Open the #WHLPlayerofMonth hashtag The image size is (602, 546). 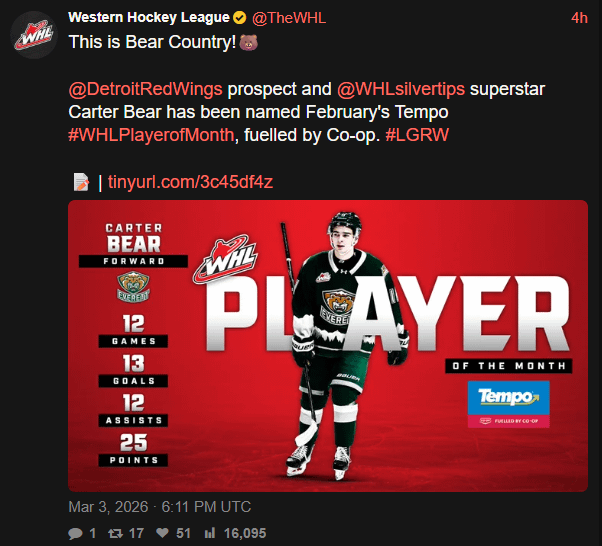pyautogui.click(x=150, y=134)
